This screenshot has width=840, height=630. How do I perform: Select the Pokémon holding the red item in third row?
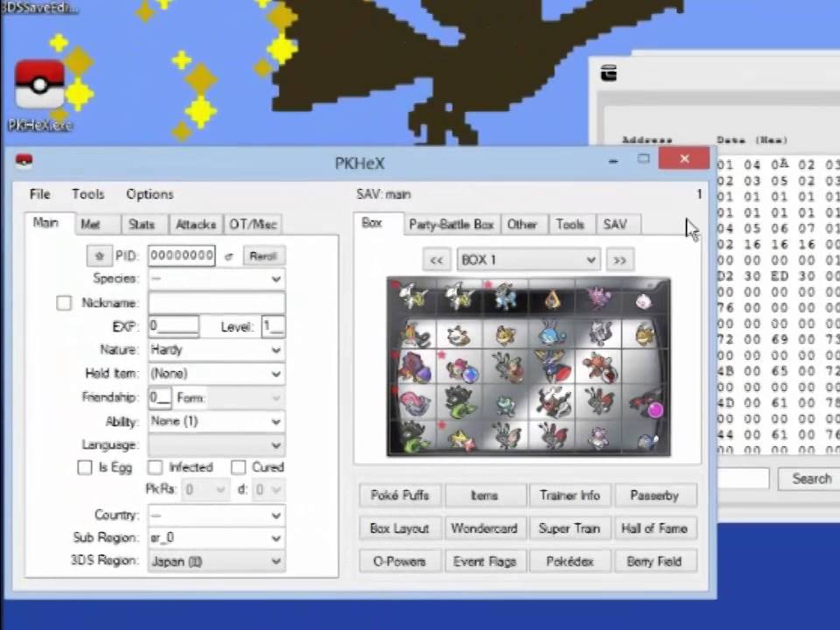coord(600,367)
